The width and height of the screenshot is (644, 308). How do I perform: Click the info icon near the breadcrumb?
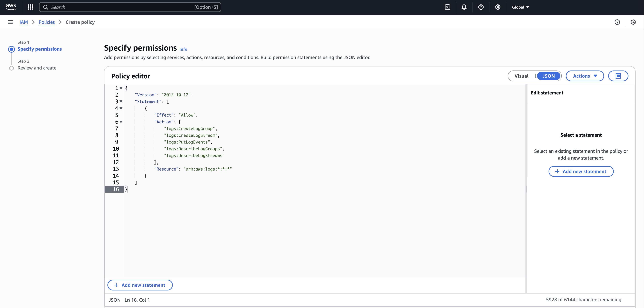[x=617, y=22]
